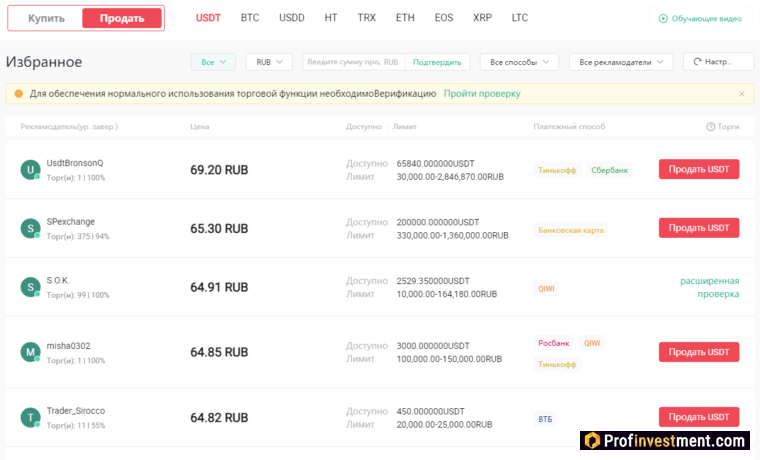
Task: Switch to EOS currency tab
Action: pos(443,18)
